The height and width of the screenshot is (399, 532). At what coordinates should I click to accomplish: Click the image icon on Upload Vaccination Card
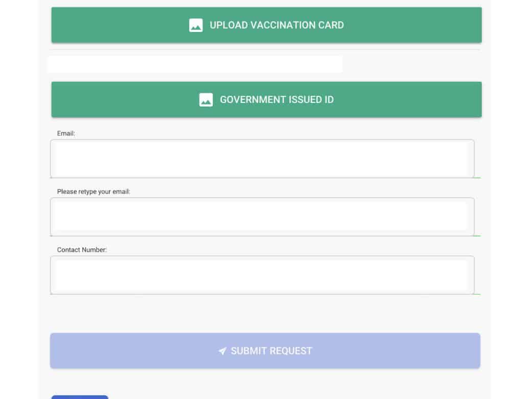point(196,25)
